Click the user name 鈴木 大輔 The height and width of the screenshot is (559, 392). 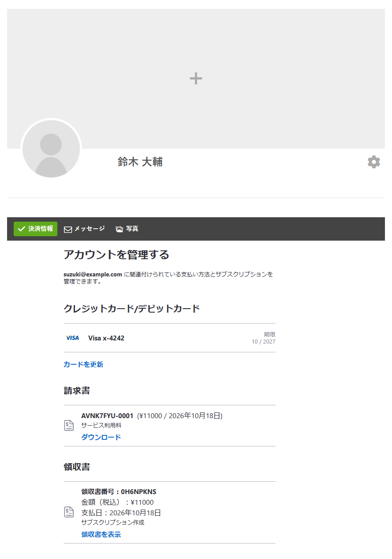click(140, 162)
